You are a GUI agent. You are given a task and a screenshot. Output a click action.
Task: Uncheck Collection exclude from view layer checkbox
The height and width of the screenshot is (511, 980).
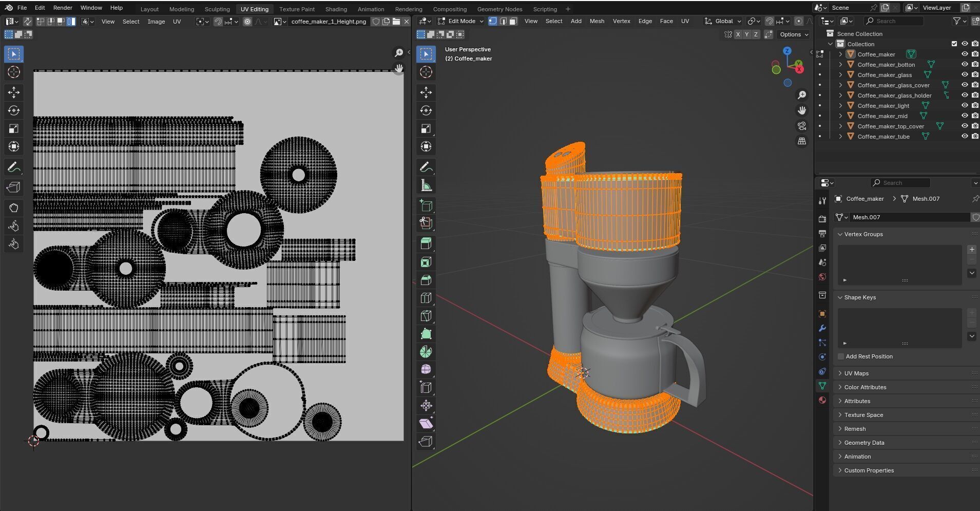[954, 44]
